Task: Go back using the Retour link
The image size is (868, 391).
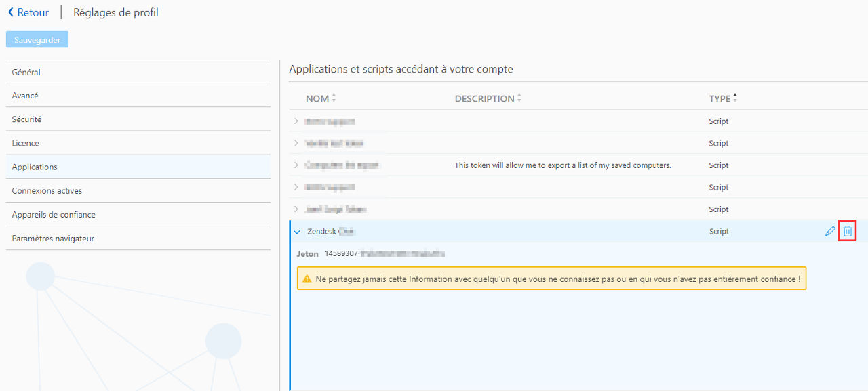Action: 33,12
